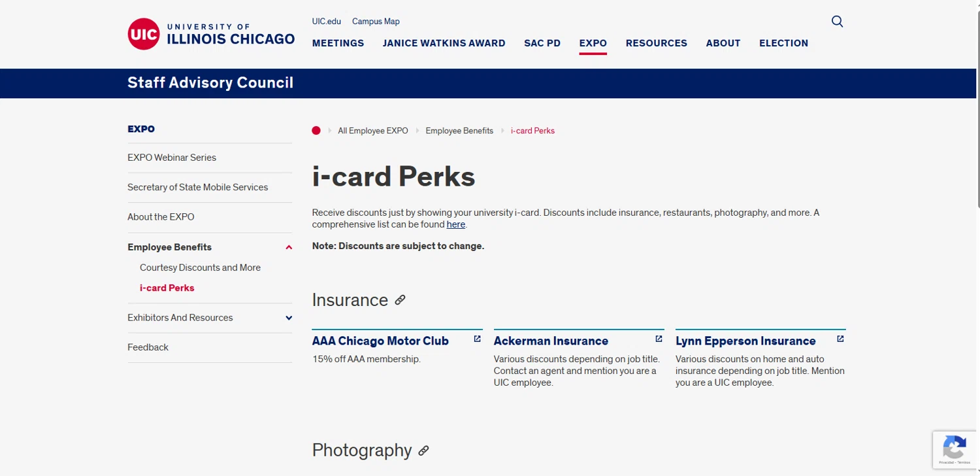Open Secretary of State Mobile Services
Image resolution: width=980 pixels, height=476 pixels.
coord(197,187)
